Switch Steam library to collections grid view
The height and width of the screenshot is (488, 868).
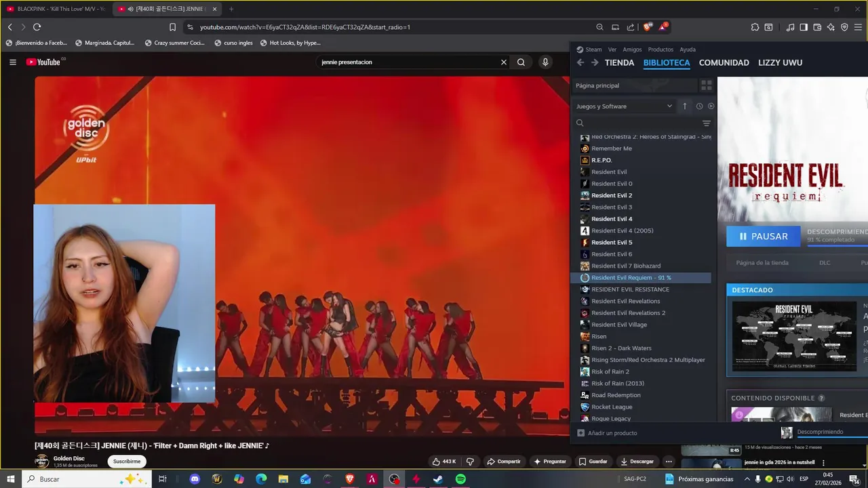coord(706,85)
